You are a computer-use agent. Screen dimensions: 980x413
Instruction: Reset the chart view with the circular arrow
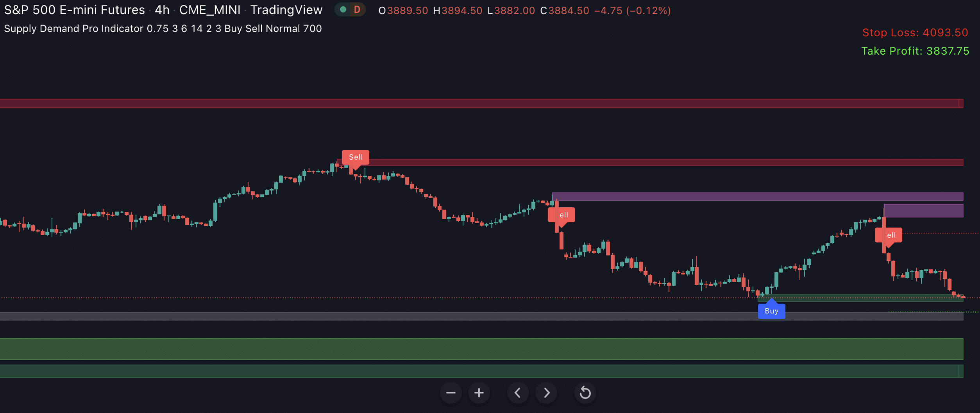[x=585, y=393]
